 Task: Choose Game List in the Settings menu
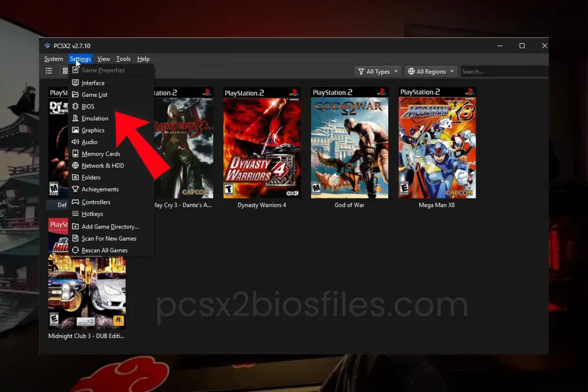111,95
